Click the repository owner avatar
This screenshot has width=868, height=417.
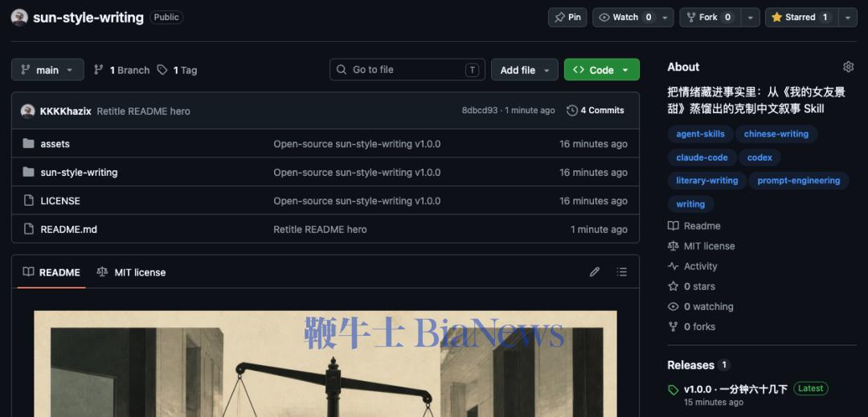point(19,17)
